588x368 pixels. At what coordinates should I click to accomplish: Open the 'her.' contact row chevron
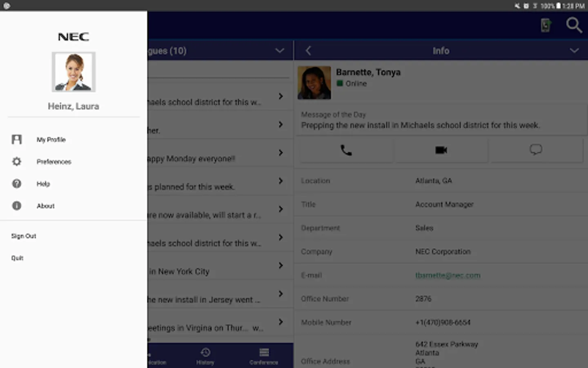click(x=281, y=124)
